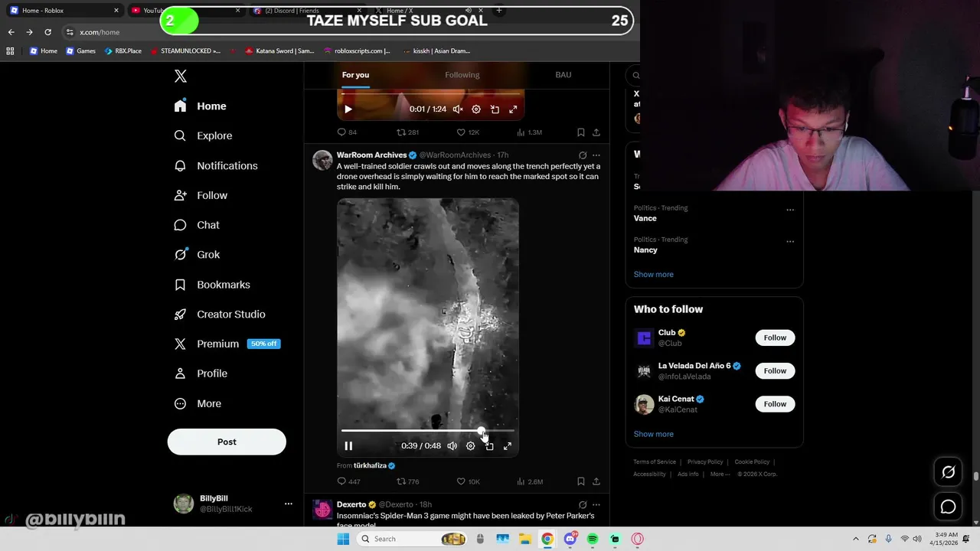Screen dimensions: 980x551
Task: Switch to the For you tab
Action: point(355,75)
